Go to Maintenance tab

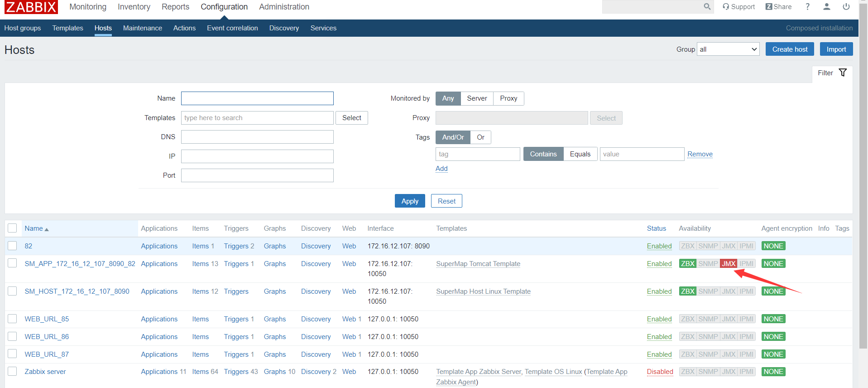[142, 28]
